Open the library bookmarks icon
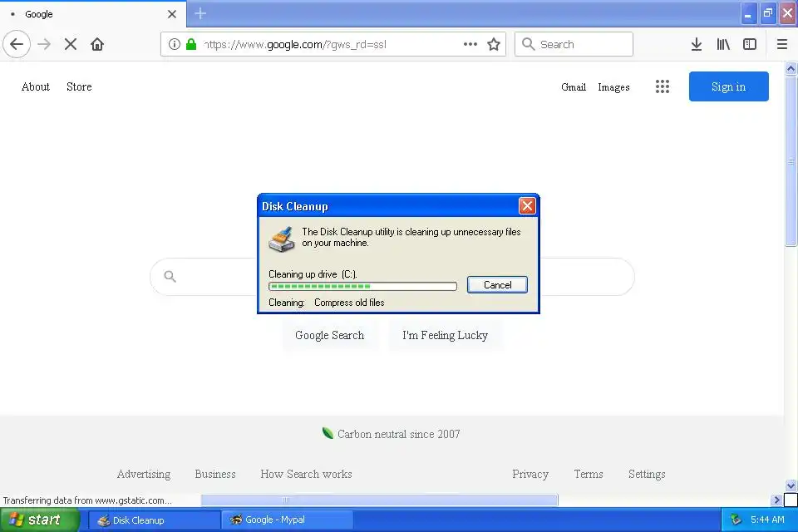798x532 pixels. (x=723, y=44)
